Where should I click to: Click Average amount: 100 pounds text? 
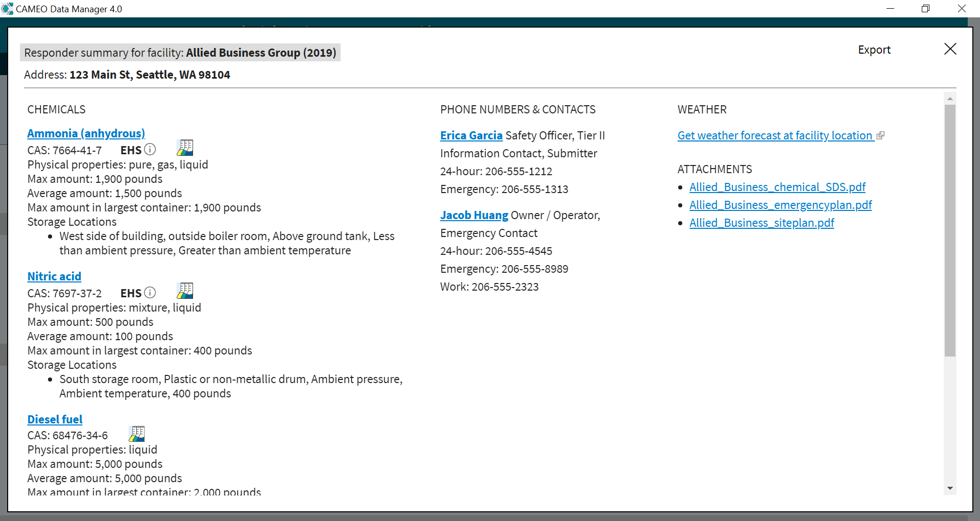tap(100, 336)
